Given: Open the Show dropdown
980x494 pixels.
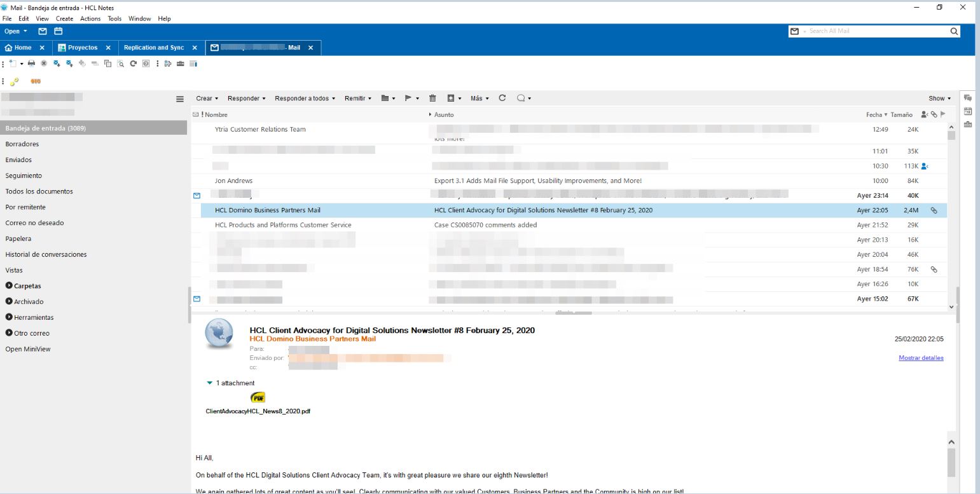Looking at the screenshot, I should coord(940,99).
